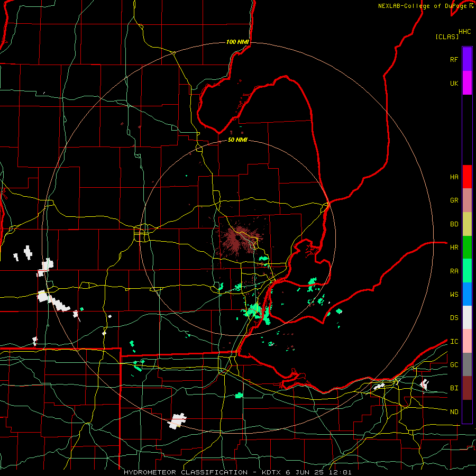Click the [CLAS] units label

(446, 37)
